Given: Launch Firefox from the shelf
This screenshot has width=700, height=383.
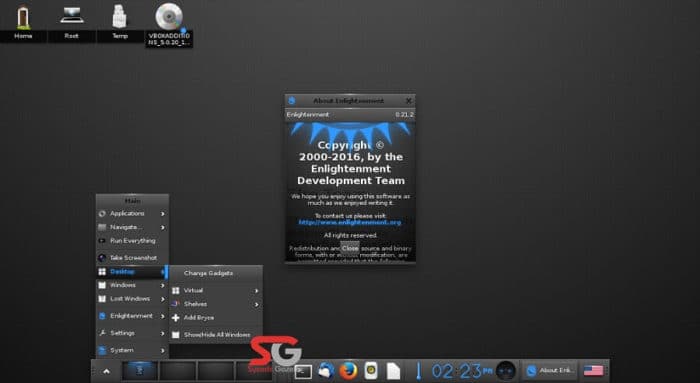Looking at the screenshot, I should [x=348, y=371].
